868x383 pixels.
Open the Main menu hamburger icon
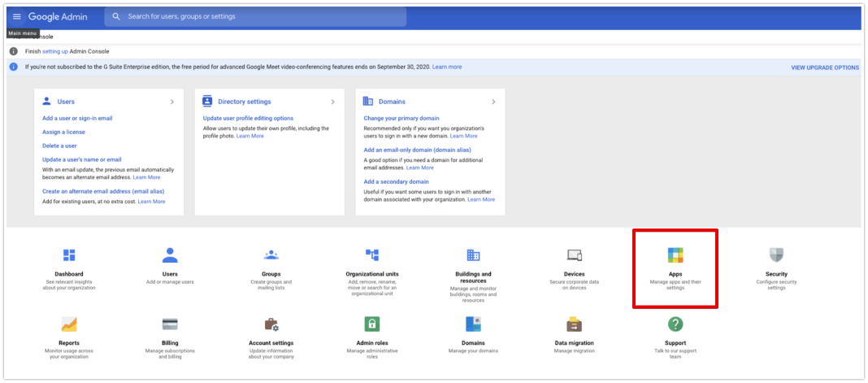point(16,16)
